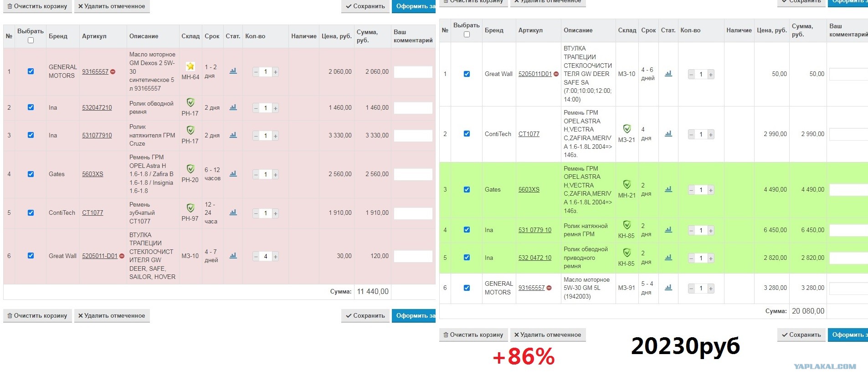Decrease quantity for ContiTech CT1077 in left cart
This screenshot has height=380, width=868.
tap(256, 213)
